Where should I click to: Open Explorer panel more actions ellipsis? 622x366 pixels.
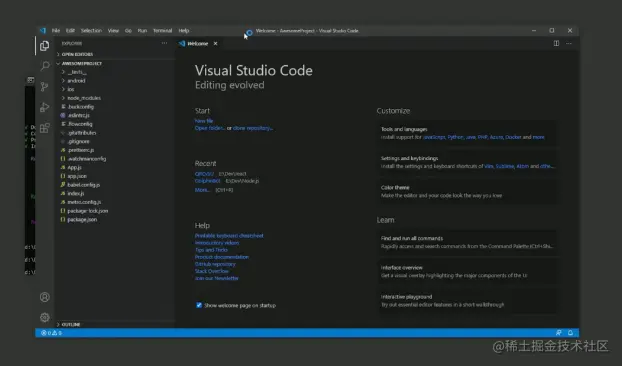click(164, 43)
